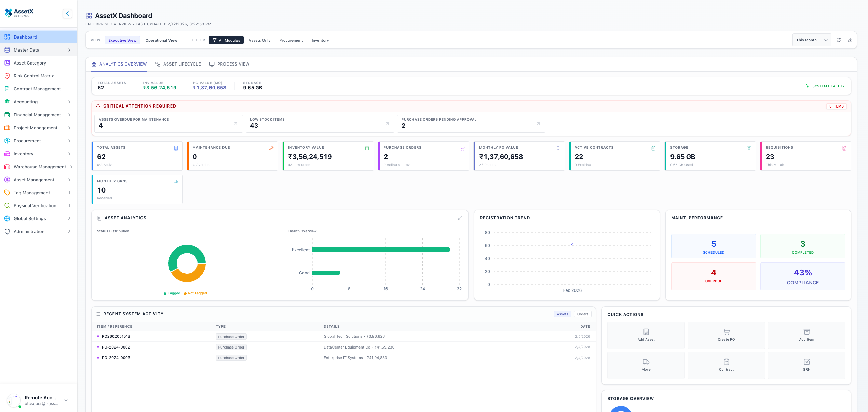
Task: Open the Move quick action
Action: coord(646,365)
